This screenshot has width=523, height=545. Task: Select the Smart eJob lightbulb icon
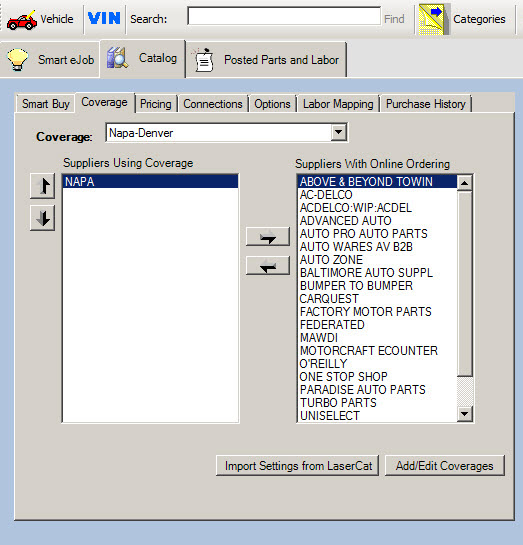18,59
